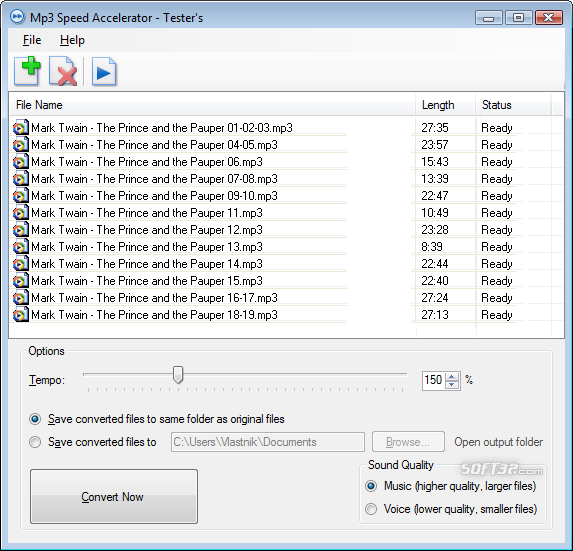This screenshot has height=551, width=573.
Task: Click the length value 27:35
Action: 435,128
